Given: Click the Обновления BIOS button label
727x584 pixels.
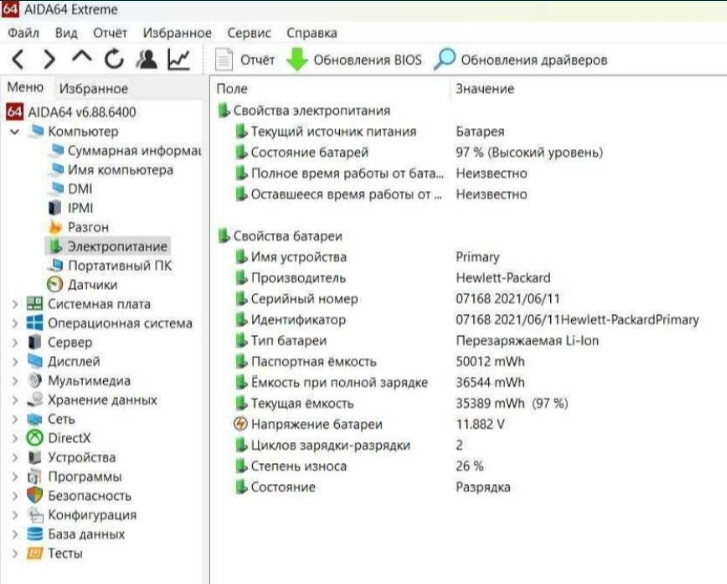Looking at the screenshot, I should click(x=368, y=60).
